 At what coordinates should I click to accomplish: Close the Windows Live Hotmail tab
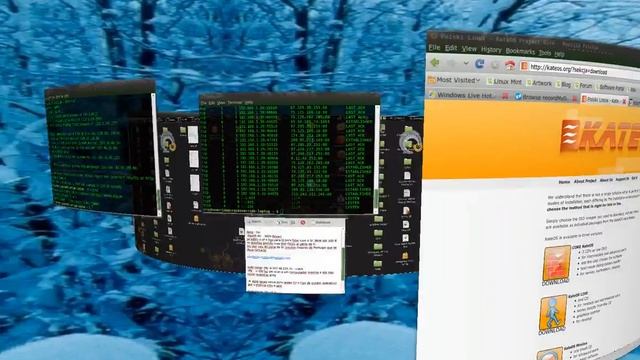pyautogui.click(x=505, y=96)
